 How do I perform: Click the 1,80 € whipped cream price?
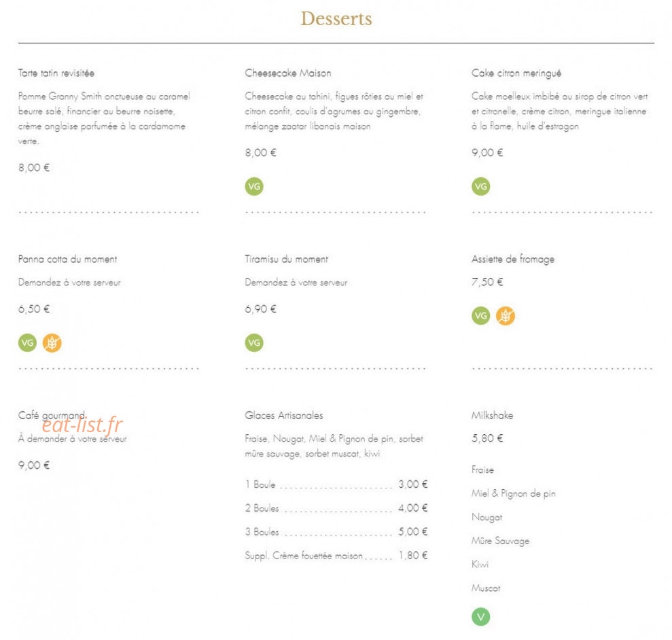413,556
